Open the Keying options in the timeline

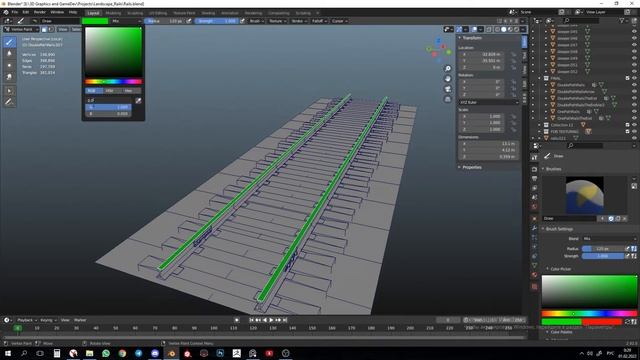tap(48, 320)
